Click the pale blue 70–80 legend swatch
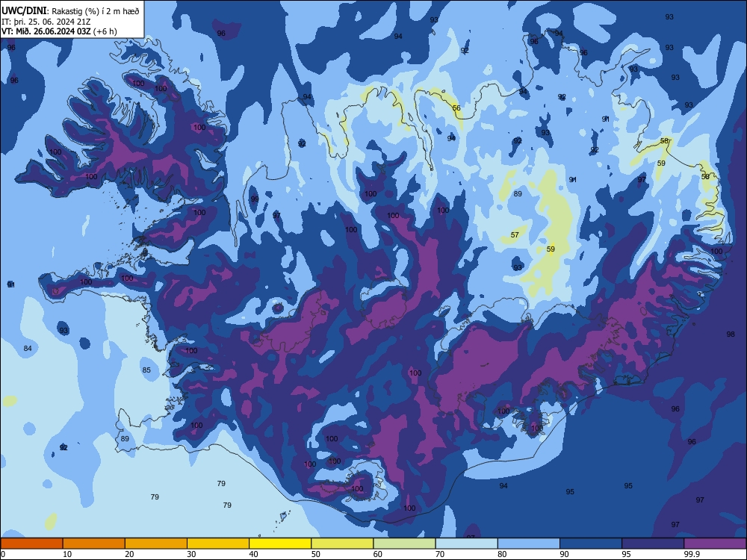 click(x=467, y=544)
